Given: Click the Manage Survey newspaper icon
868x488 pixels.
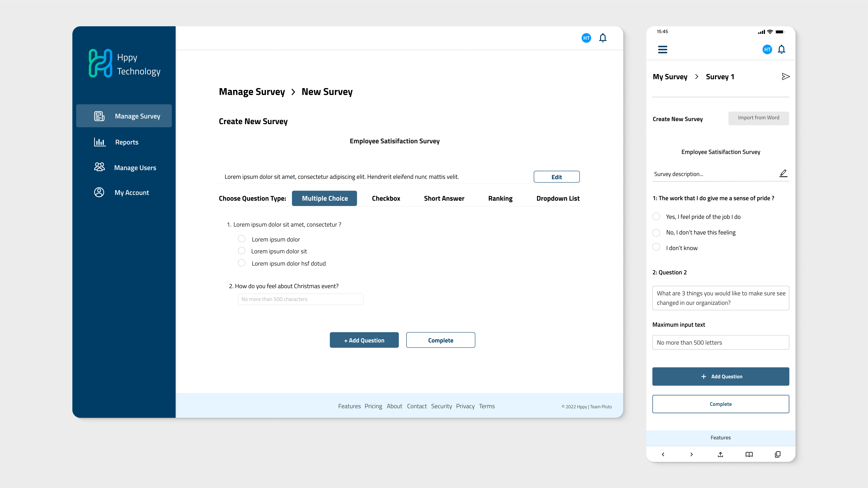Looking at the screenshot, I should pos(99,116).
